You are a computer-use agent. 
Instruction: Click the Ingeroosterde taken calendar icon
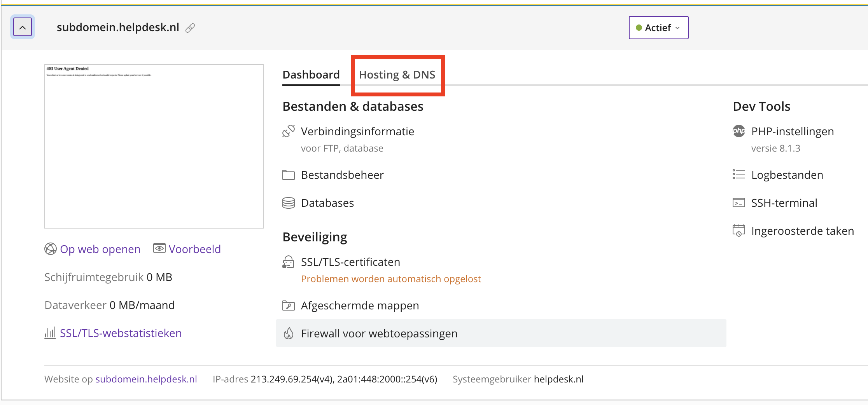(739, 231)
